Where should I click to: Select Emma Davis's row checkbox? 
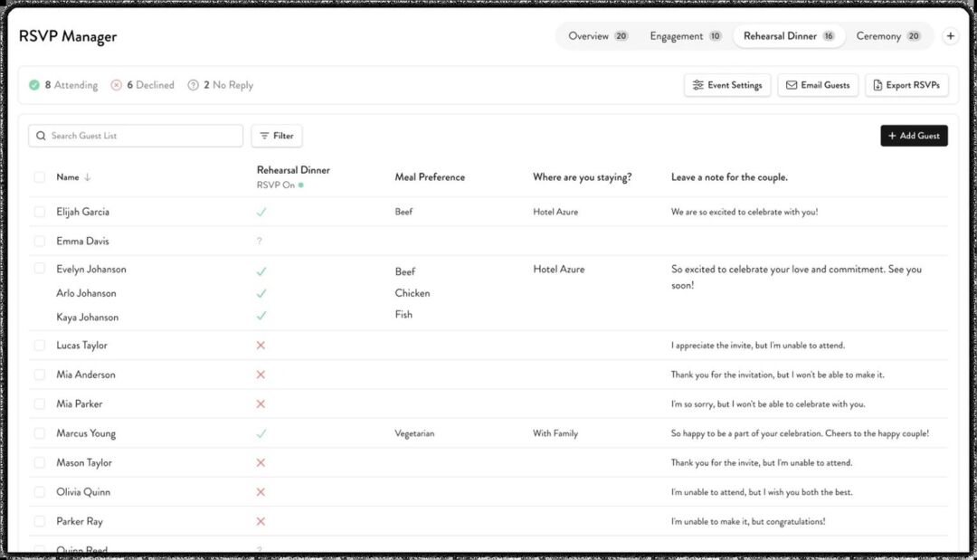click(39, 241)
